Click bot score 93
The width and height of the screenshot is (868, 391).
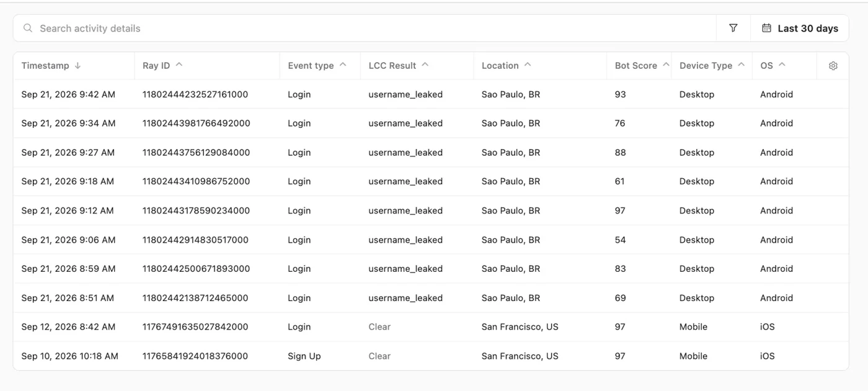tap(621, 94)
